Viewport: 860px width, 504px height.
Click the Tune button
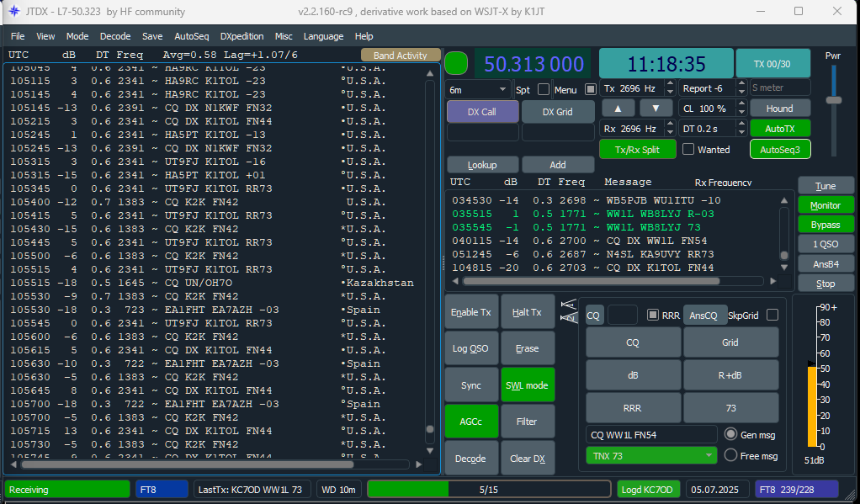coord(825,186)
